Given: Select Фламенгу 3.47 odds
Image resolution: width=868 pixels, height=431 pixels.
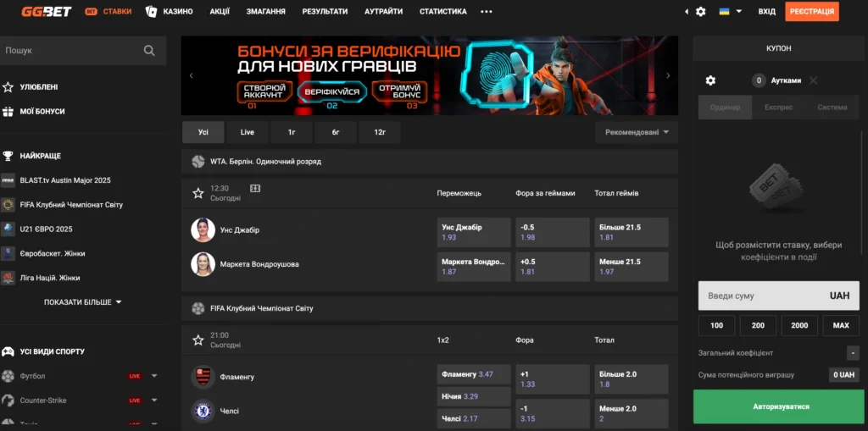Looking at the screenshot, I should click(x=474, y=374).
